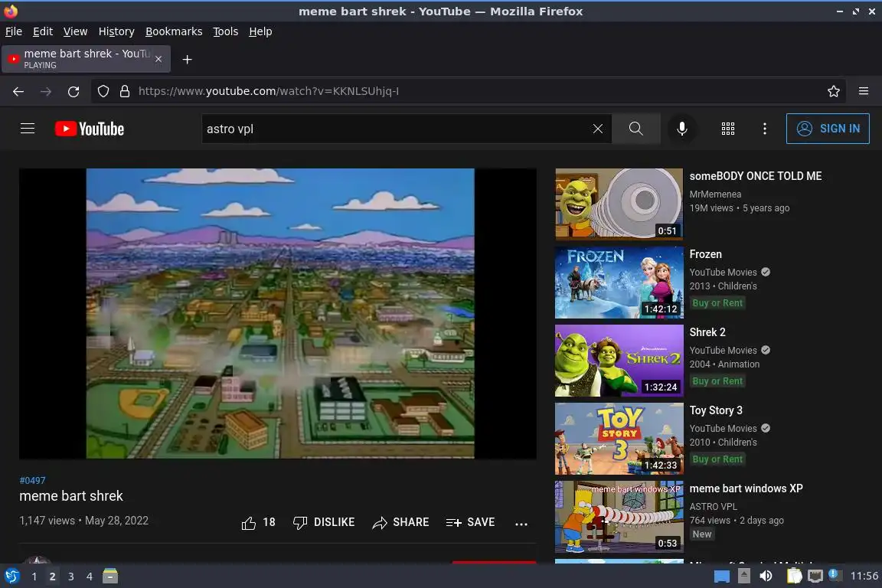Screen dimensions: 882x588
Task: Click the 11:56 taskbar clock
Action: click(864, 576)
